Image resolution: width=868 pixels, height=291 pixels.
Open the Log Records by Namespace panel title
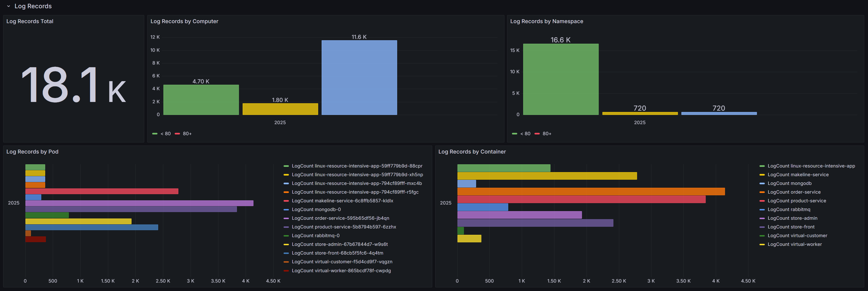[546, 21]
